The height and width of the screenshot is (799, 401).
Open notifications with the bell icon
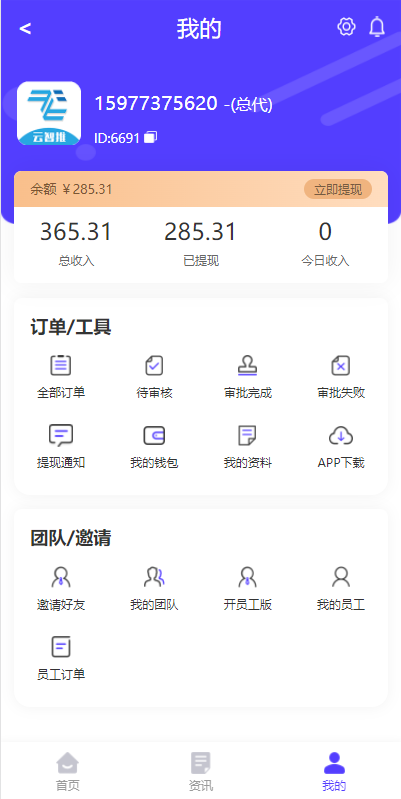(377, 26)
